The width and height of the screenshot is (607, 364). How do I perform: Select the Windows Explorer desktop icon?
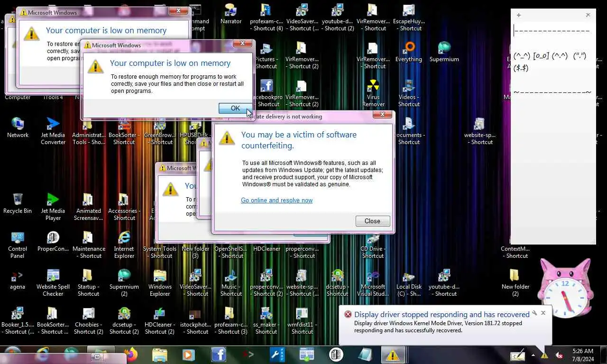coord(160,283)
